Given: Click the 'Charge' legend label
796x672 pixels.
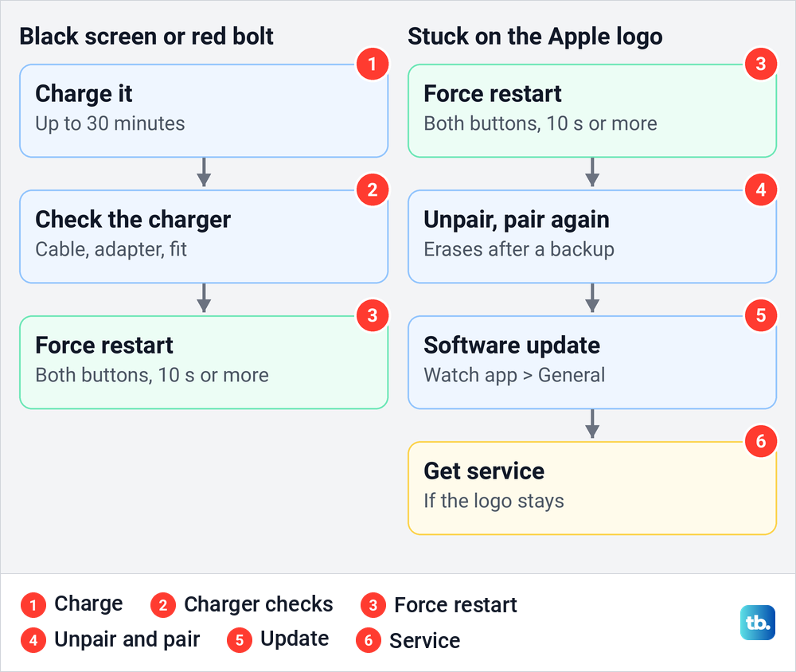Looking at the screenshot, I should point(88,604).
